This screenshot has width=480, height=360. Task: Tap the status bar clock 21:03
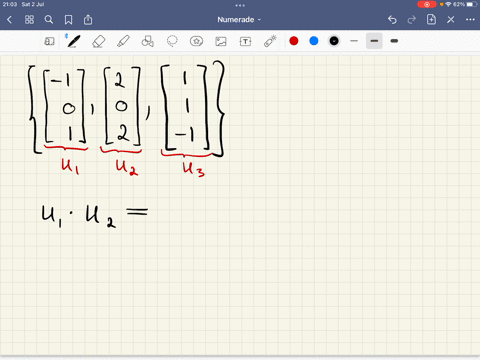[x=10, y=4]
